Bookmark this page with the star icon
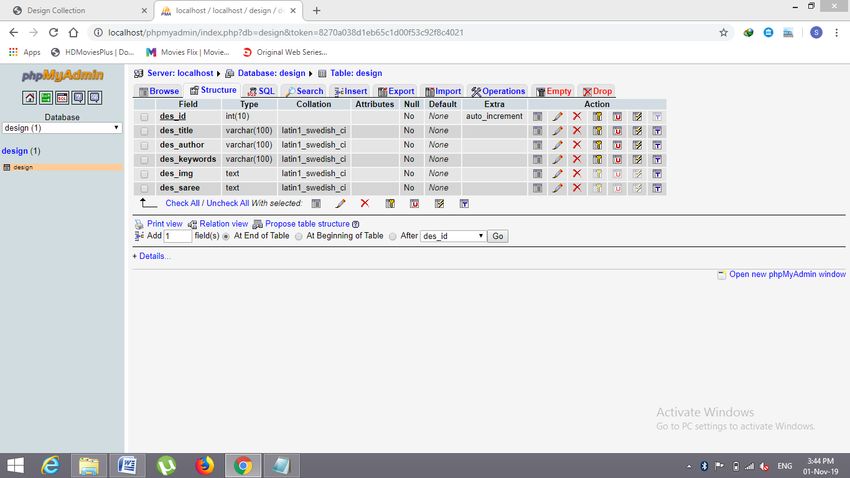This screenshot has width=850, height=478. pyautogui.click(x=723, y=32)
